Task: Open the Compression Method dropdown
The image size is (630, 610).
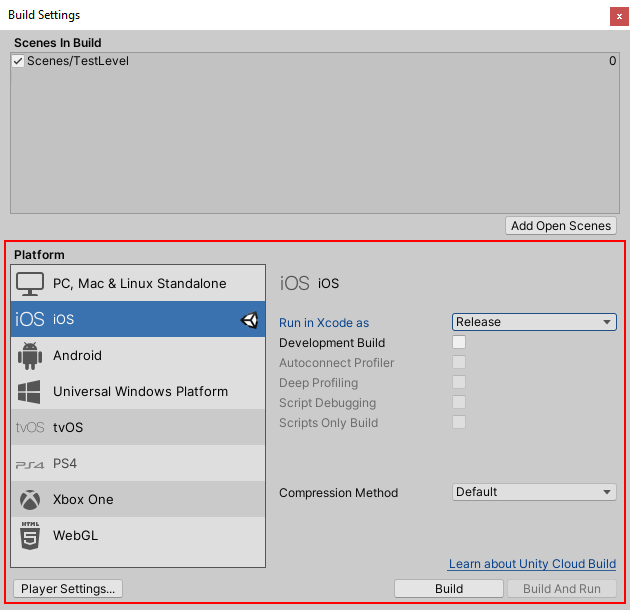Action: click(x=534, y=492)
